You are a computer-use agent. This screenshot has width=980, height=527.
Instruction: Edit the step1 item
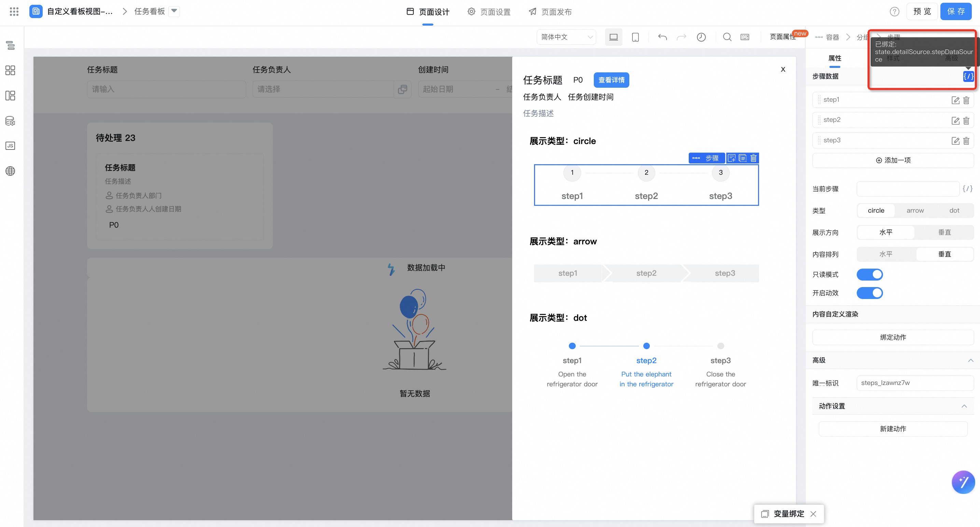(x=955, y=100)
